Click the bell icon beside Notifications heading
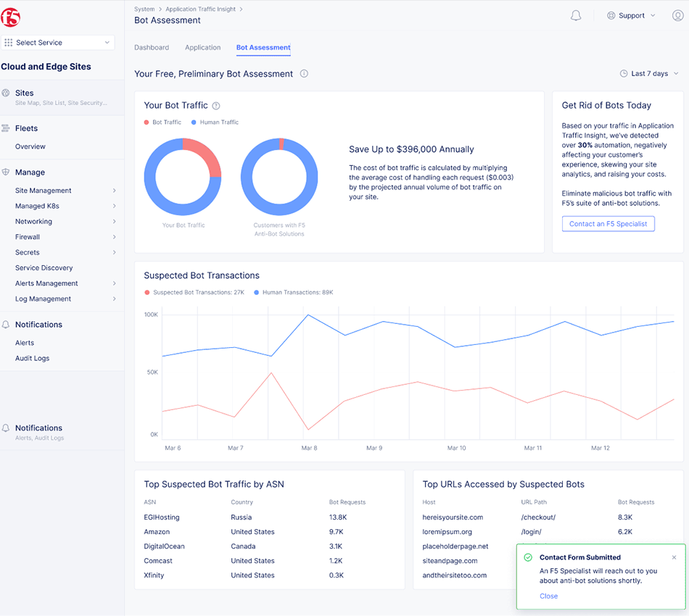Screen dimensions: 689x616 (6, 325)
